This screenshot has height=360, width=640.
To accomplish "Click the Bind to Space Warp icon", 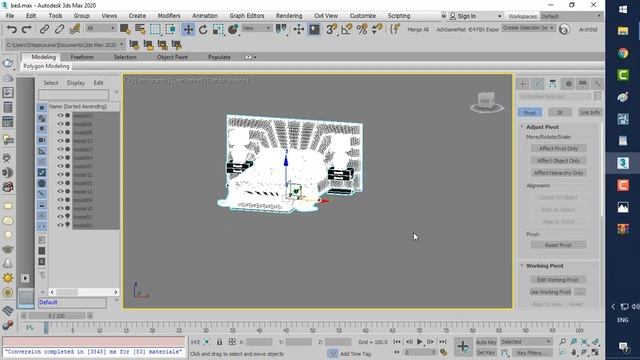I will 74,29.
